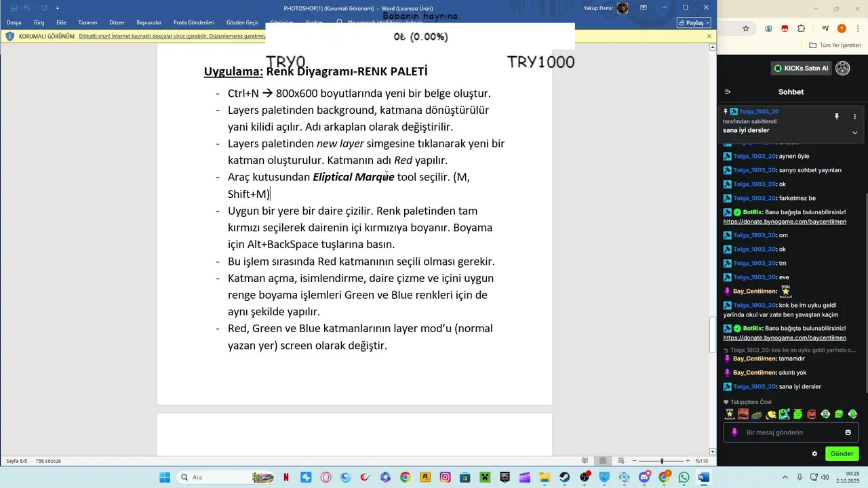Switch to the Başvurular ribbon tab

click(149, 22)
